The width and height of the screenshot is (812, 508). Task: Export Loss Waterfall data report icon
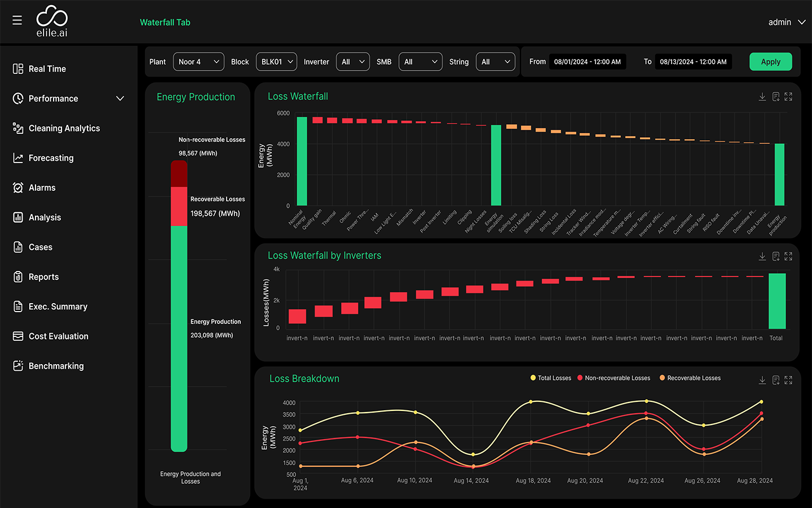[x=776, y=97]
